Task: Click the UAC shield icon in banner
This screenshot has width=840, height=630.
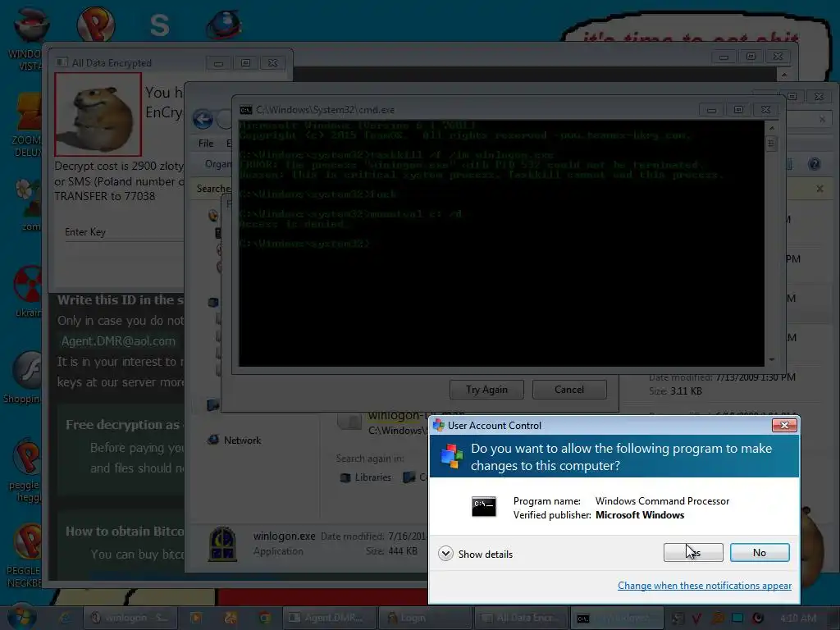Action: coord(452,456)
